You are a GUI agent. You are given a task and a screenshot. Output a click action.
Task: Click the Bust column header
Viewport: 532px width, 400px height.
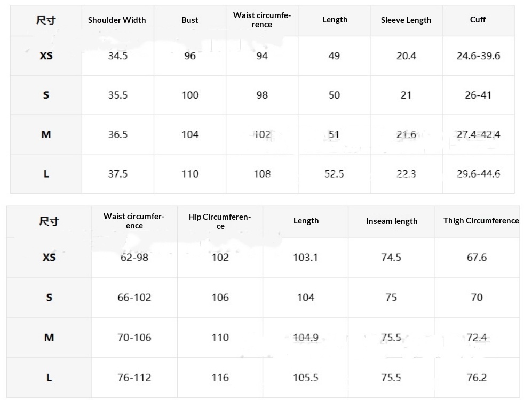189,20
